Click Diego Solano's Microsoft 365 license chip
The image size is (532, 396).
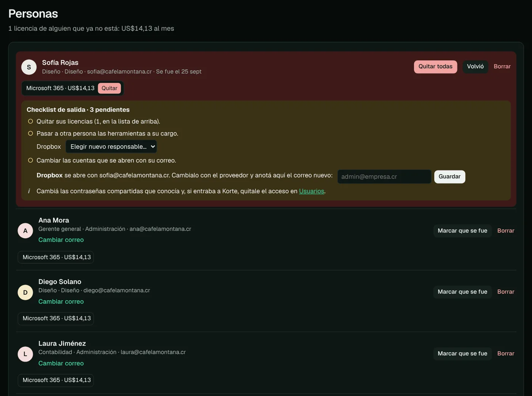(56, 319)
